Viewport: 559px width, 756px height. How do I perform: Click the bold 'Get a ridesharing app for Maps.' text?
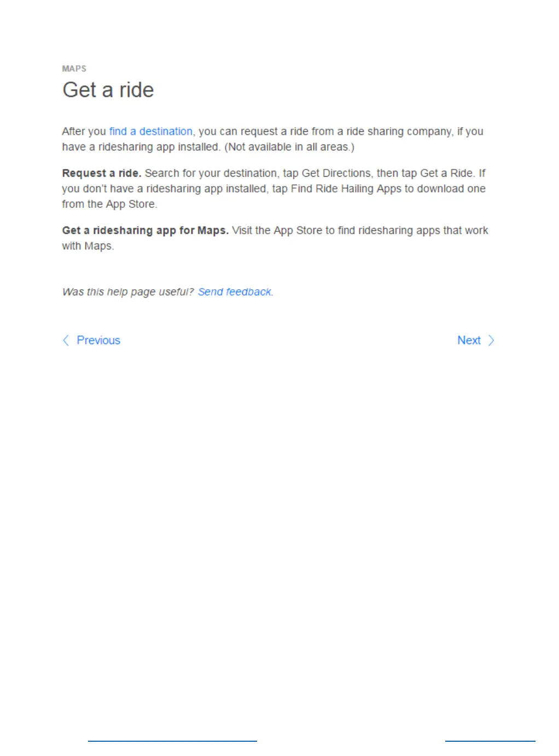(145, 230)
